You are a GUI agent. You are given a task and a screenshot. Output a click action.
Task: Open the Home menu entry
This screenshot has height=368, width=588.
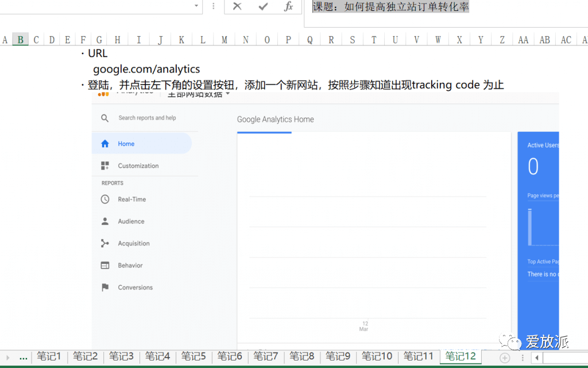point(142,143)
